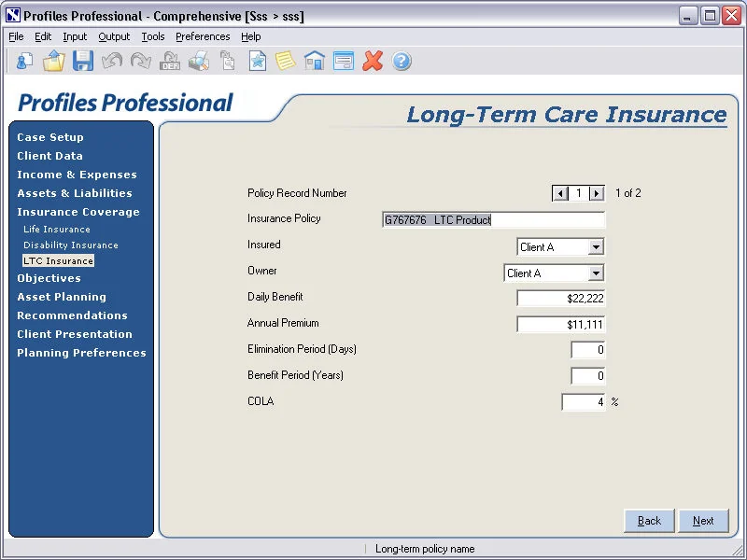Maximize the Profiles Professional window

point(710,16)
